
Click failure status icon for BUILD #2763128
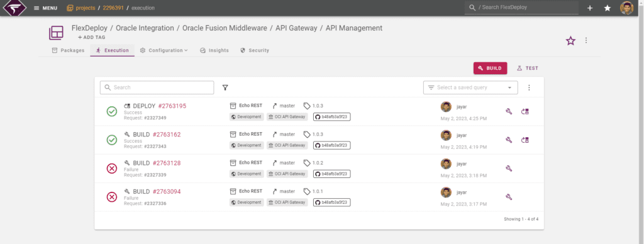tap(112, 169)
